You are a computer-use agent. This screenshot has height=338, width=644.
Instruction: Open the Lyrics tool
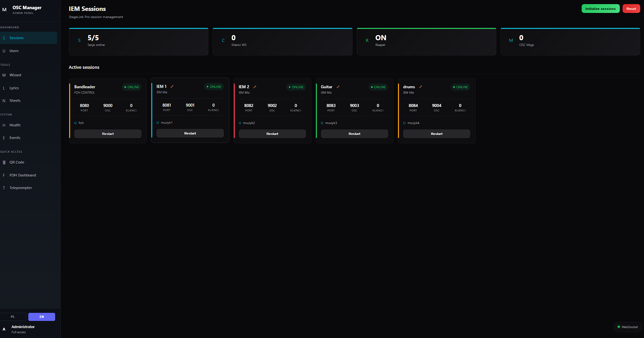(x=15, y=88)
